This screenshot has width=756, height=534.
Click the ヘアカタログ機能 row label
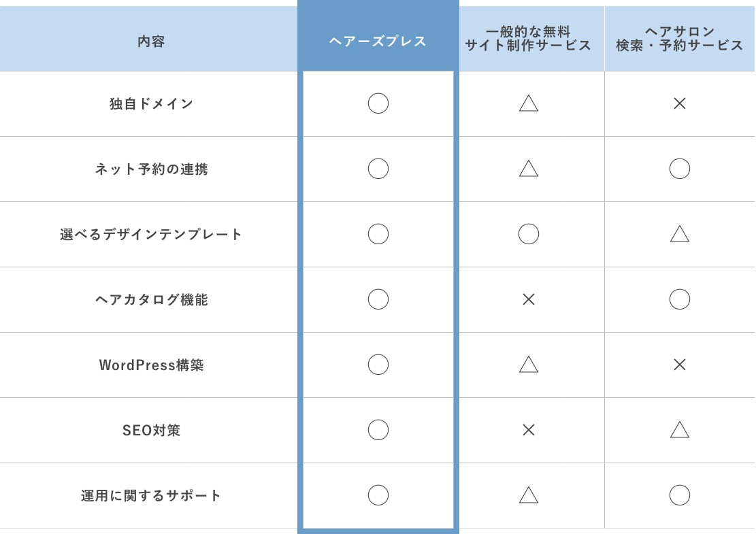[x=151, y=300]
